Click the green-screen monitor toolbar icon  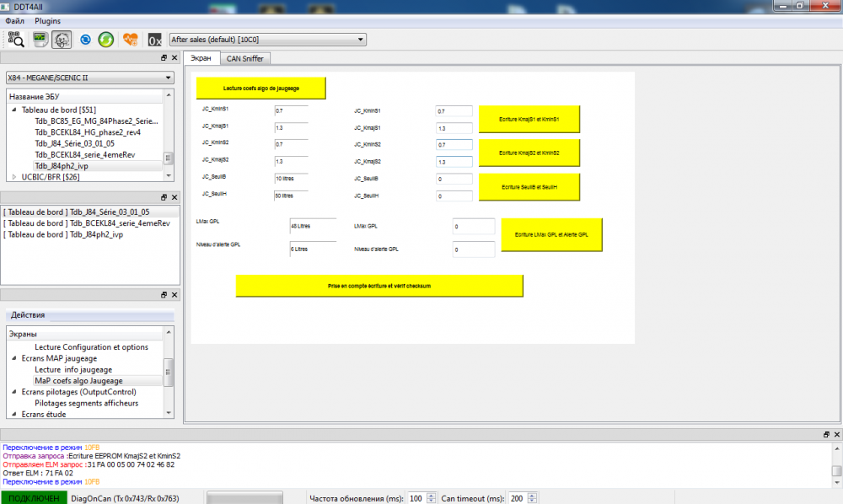coord(40,40)
